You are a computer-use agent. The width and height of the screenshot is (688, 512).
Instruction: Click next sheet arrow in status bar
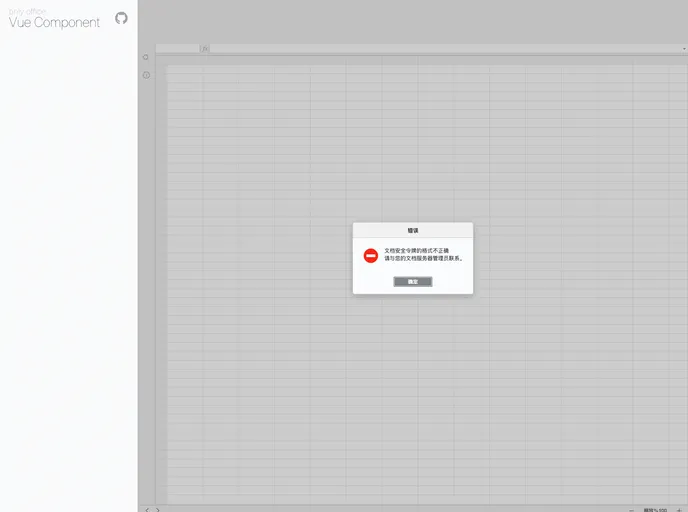(158, 509)
